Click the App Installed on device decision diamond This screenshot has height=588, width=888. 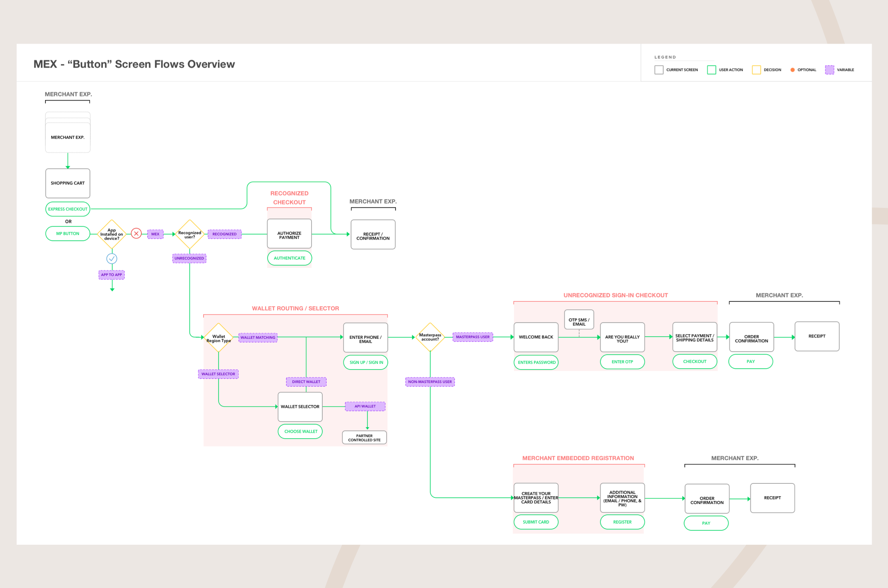(112, 234)
